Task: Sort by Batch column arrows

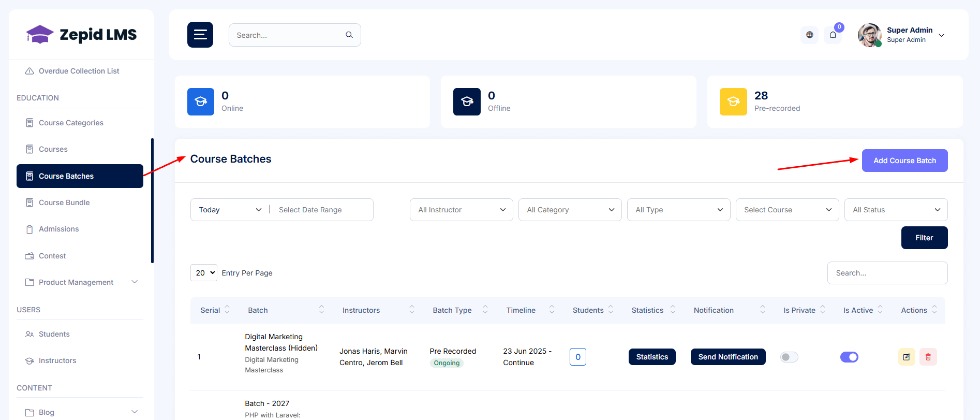Action: coord(321,310)
